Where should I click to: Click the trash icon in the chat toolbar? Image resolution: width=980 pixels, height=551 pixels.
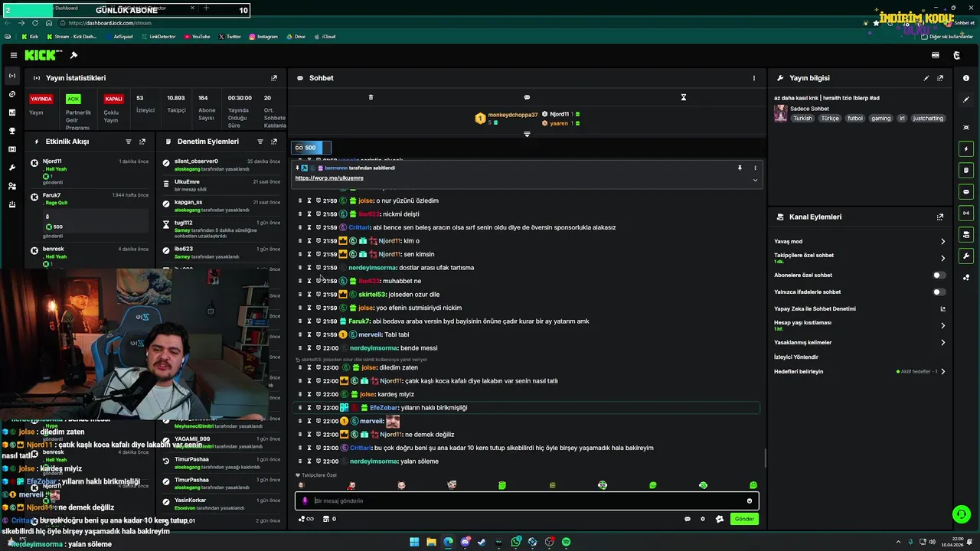click(371, 97)
